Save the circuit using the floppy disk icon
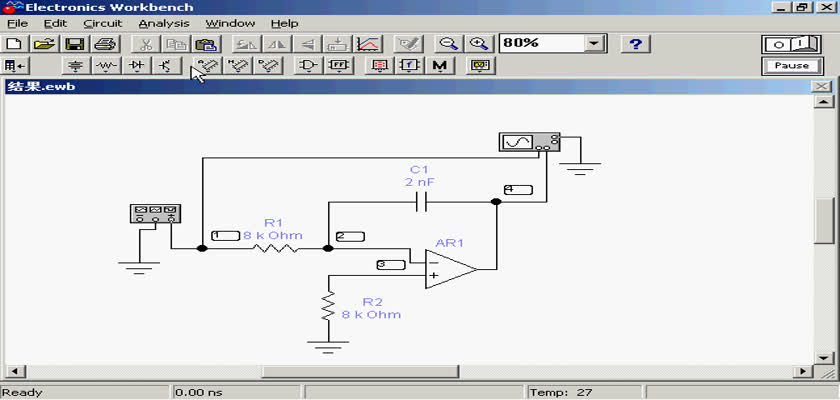The width and height of the screenshot is (840, 400). click(x=74, y=44)
